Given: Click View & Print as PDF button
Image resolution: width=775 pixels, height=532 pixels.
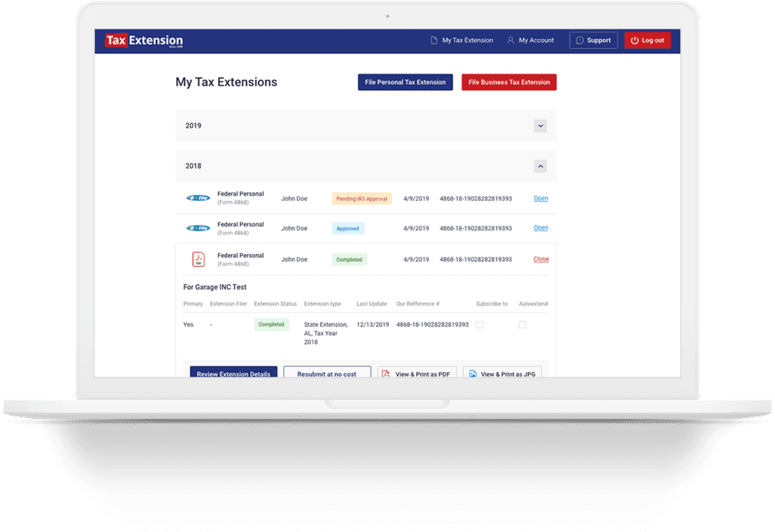Looking at the screenshot, I should point(416,372).
